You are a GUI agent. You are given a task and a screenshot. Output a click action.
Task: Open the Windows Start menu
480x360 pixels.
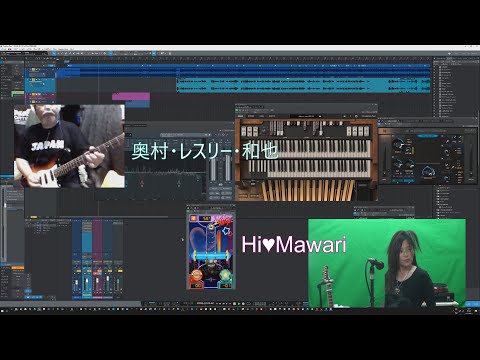pos(3,310)
